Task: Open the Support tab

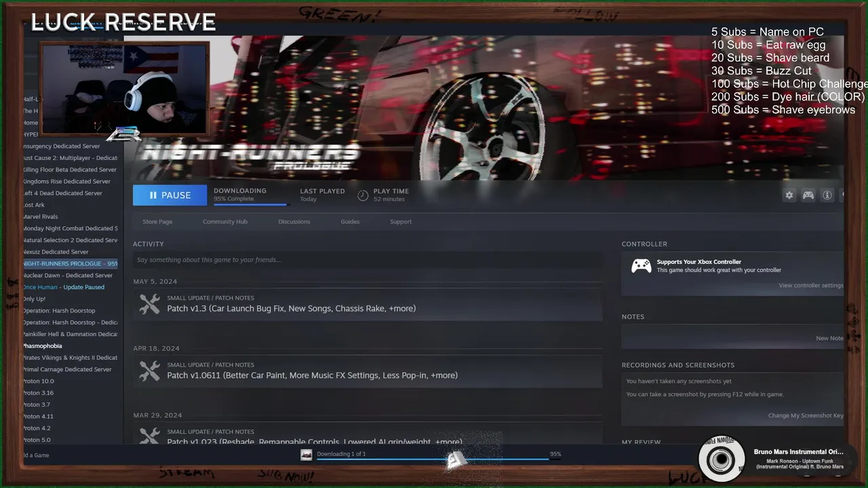Action: [401, 222]
